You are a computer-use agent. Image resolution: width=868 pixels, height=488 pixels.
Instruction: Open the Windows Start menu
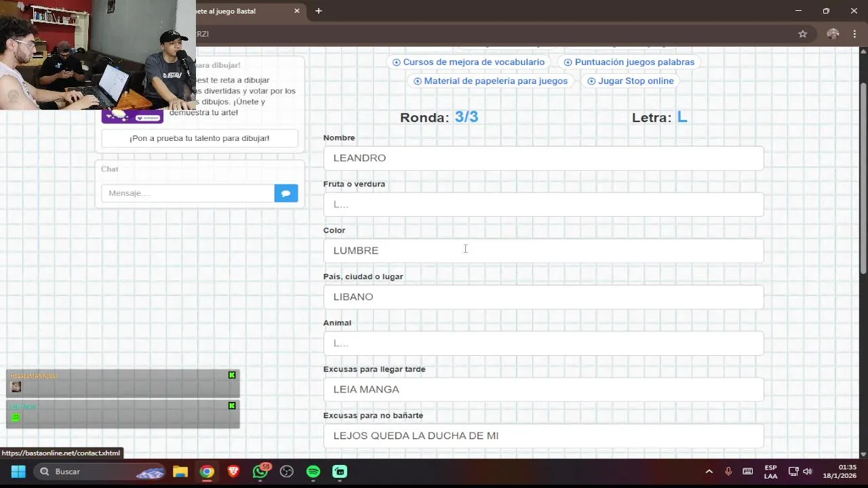[x=18, y=471]
